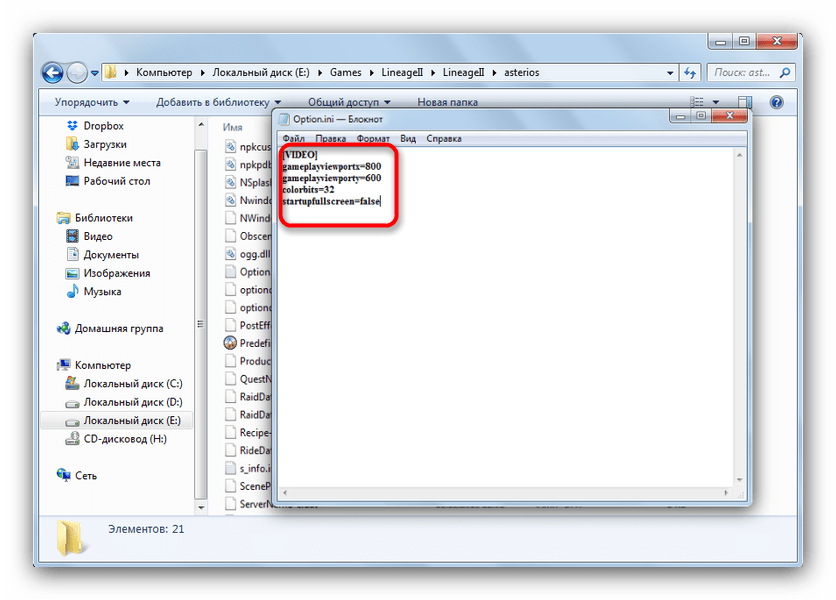The width and height of the screenshot is (836, 600).
Task: Select the QuestN... file in the list
Action: 248,379
